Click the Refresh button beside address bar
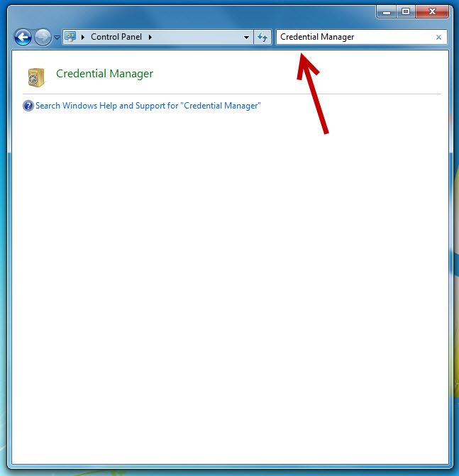This screenshot has width=459, height=476. (x=262, y=37)
